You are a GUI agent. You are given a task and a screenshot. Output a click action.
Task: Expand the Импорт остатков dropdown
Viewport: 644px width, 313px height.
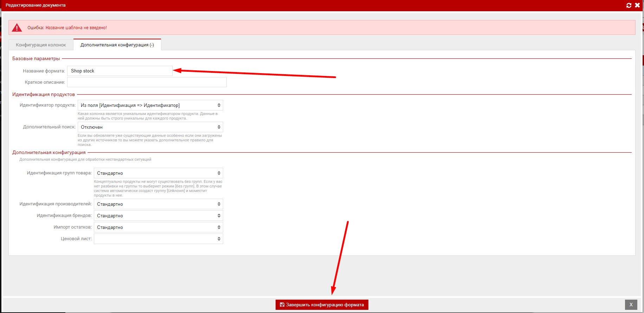[158, 227]
